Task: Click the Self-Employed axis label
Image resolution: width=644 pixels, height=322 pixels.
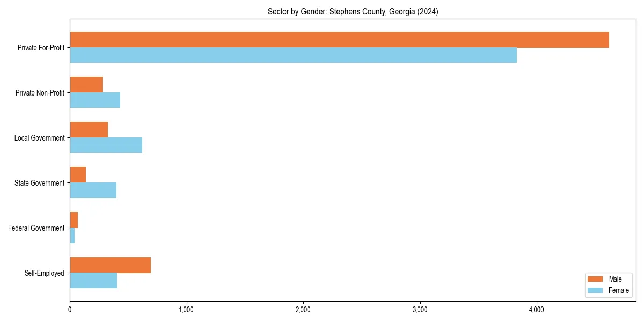Action: tap(46, 273)
